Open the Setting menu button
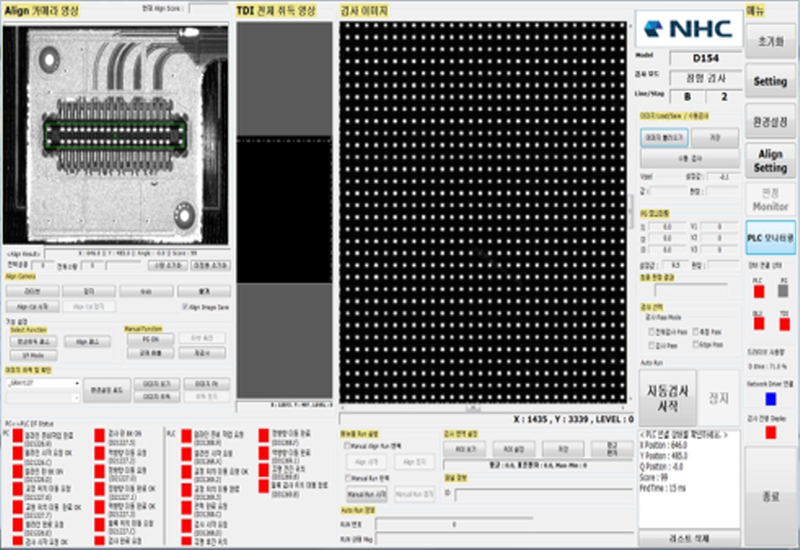 [769, 81]
